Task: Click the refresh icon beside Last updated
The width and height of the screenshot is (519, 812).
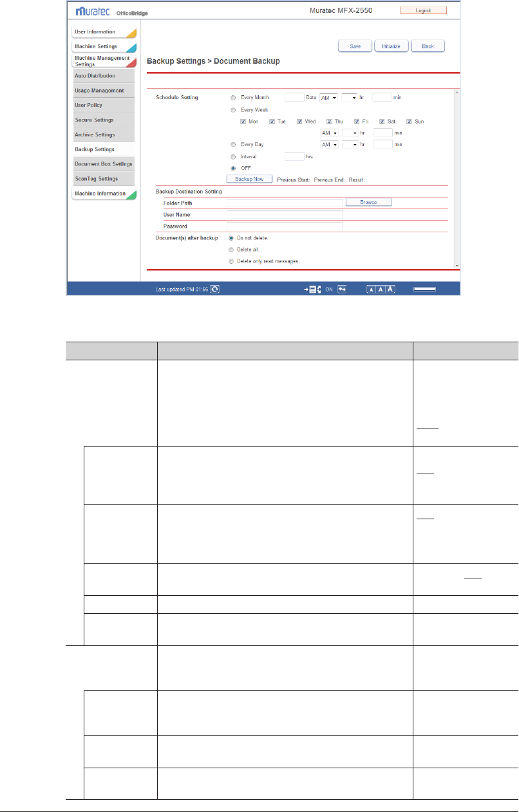Action: (x=215, y=290)
